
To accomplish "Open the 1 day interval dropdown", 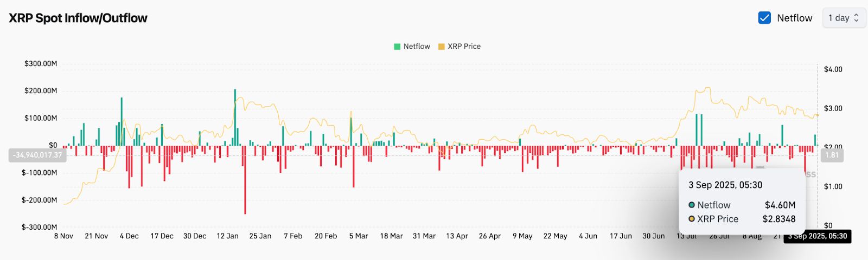I will tap(844, 18).
